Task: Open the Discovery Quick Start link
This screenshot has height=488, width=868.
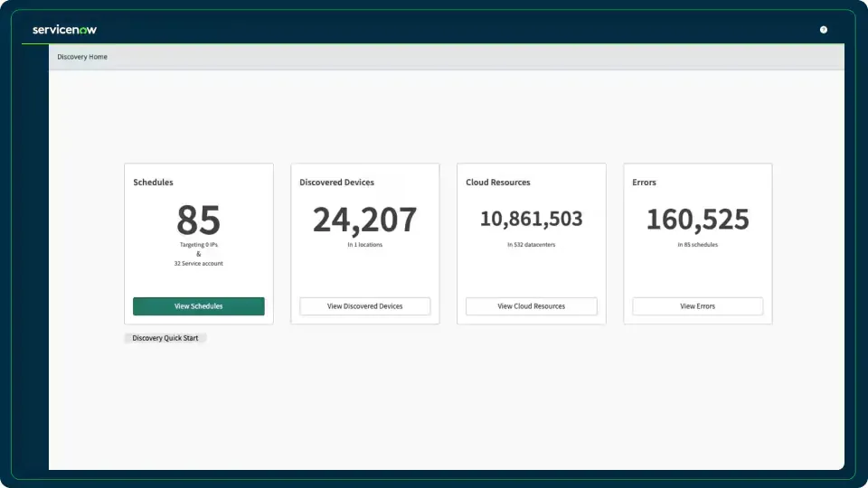Action: coord(165,338)
